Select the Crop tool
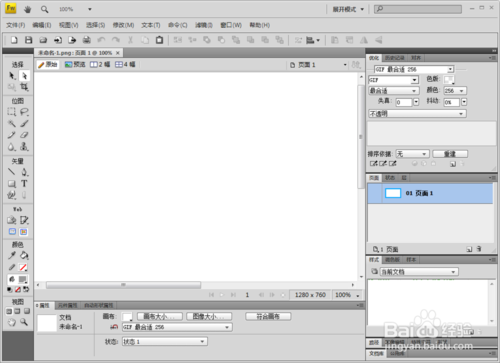Screen dimensions: 500x363 pos(24,87)
